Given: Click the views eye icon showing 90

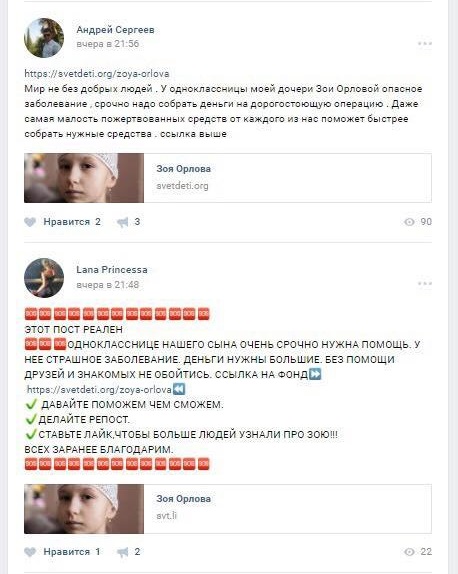Looking at the screenshot, I should point(409,222).
